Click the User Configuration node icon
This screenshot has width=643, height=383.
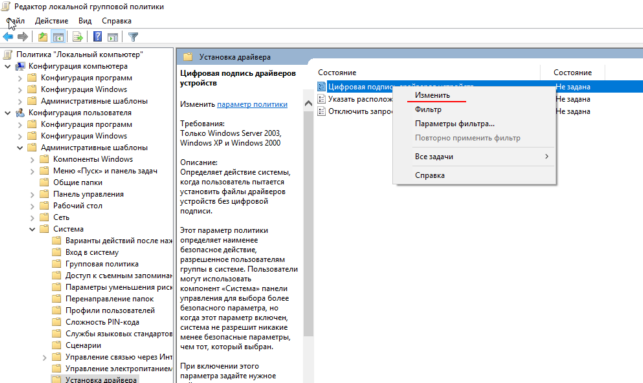point(20,112)
